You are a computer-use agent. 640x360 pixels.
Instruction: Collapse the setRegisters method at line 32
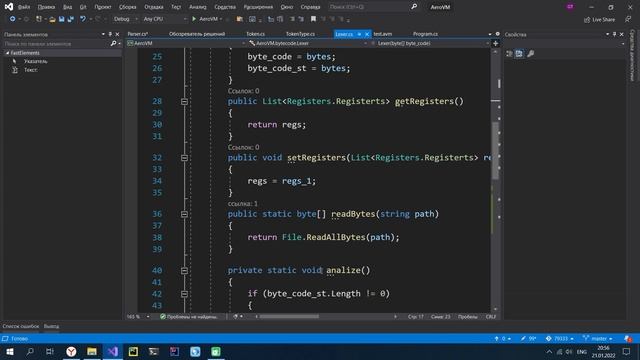pos(184,158)
